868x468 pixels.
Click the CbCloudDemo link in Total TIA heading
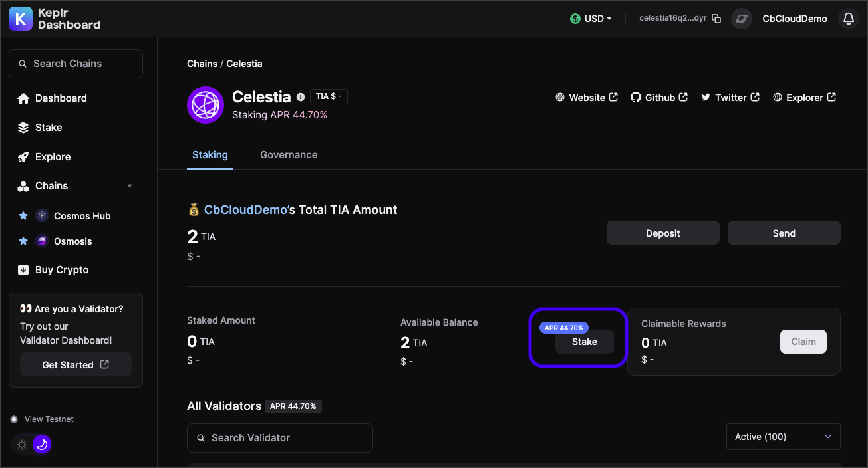pos(245,210)
